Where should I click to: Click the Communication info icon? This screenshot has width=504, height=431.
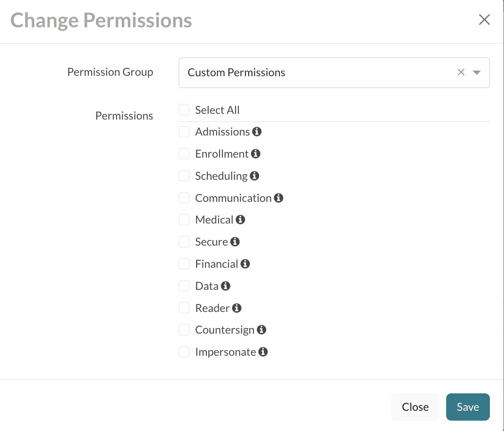point(278,198)
